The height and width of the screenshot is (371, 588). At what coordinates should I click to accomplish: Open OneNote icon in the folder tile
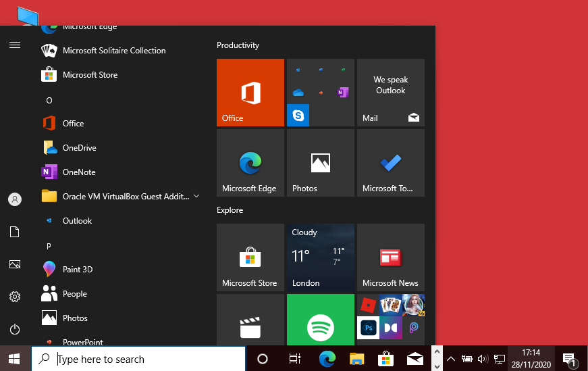point(343,93)
